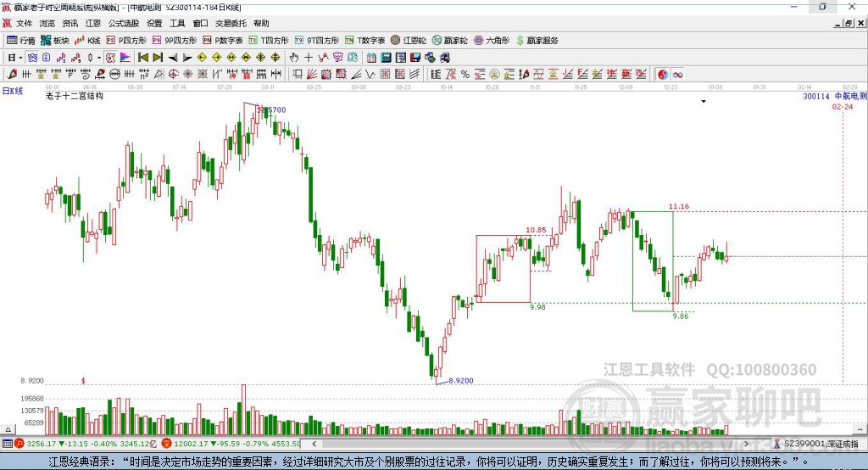The height and width of the screenshot is (470, 868).
Task: Expand the 日 period dropdown
Action: point(20,58)
